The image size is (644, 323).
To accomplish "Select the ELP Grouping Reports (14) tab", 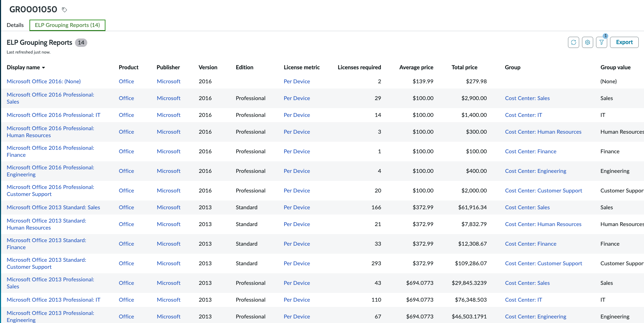I will coord(67,25).
